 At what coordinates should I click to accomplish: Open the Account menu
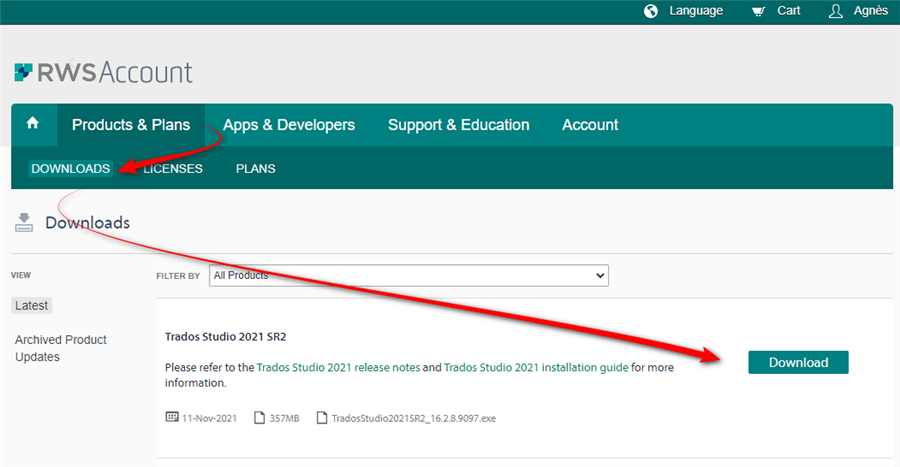(590, 125)
